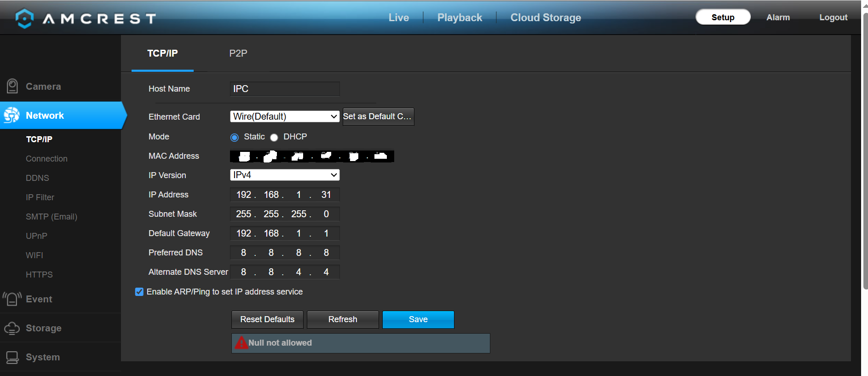The image size is (868, 376).
Task: Click the Subnet Mask last octet field
Action: (326, 214)
